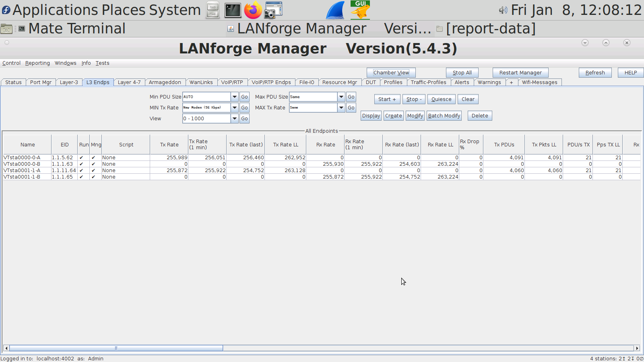Toggle Run checkmark for VTsta0000-0-B
Viewport: 644px width, 362px height.
coord(81,164)
